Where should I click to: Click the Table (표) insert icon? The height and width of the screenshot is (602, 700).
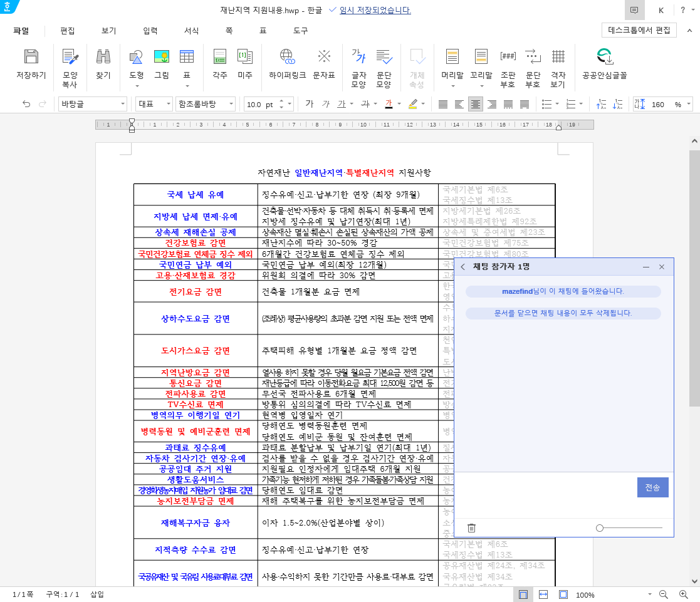[x=187, y=57]
